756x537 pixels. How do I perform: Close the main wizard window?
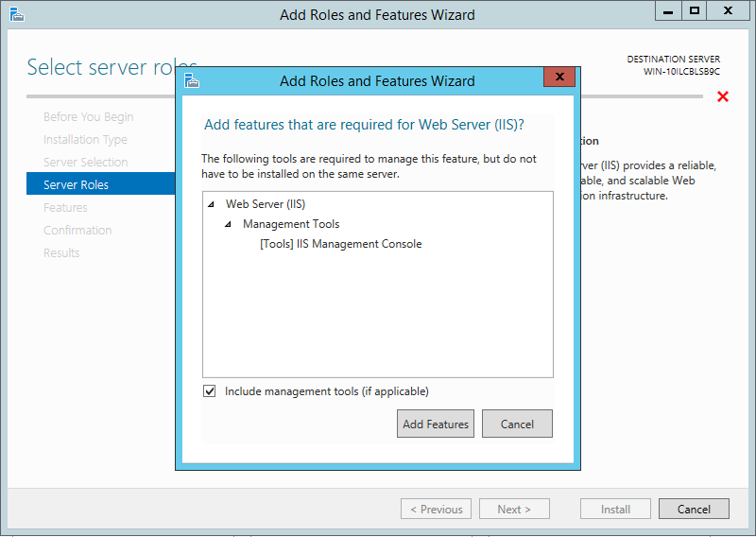click(x=730, y=10)
